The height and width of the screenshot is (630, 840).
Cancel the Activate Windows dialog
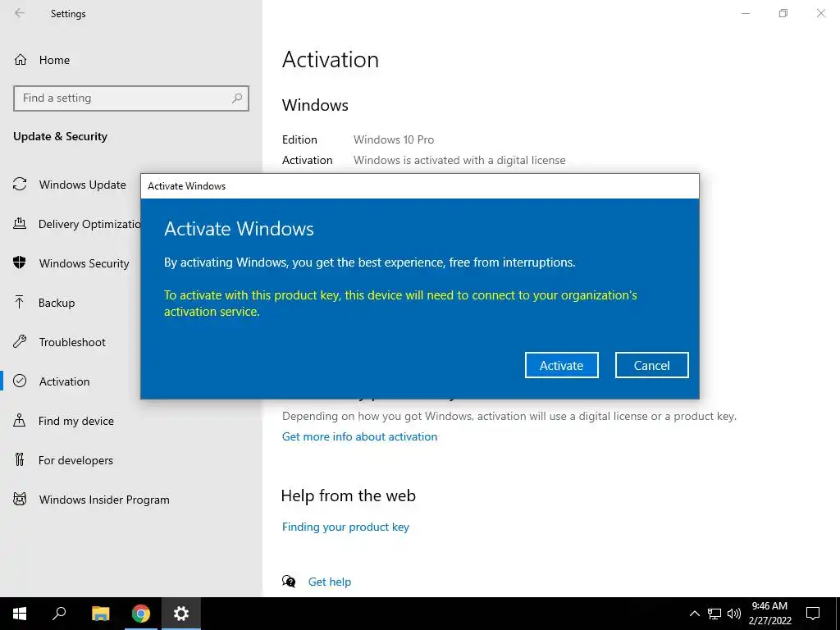point(651,365)
